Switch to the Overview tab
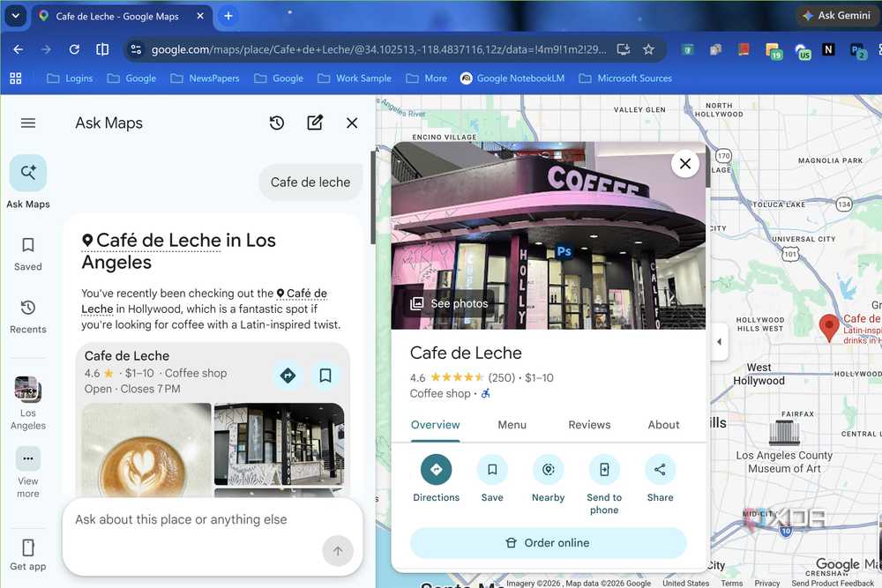882x588 pixels. click(x=436, y=425)
